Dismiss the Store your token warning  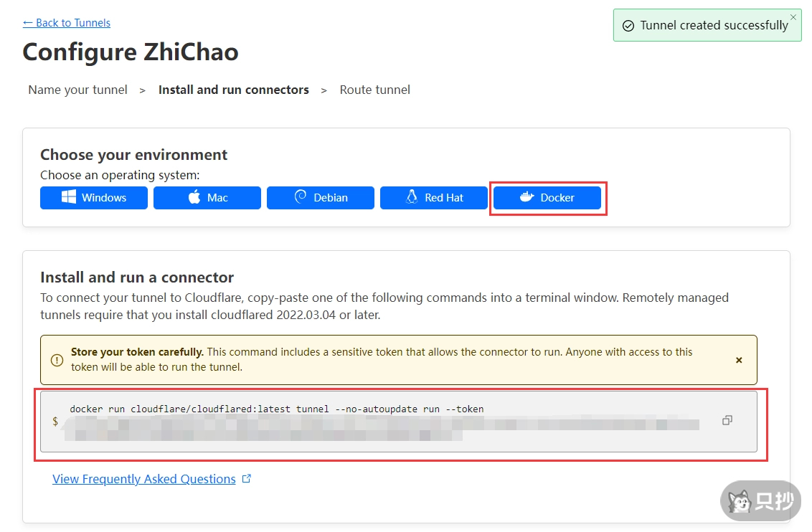(739, 360)
